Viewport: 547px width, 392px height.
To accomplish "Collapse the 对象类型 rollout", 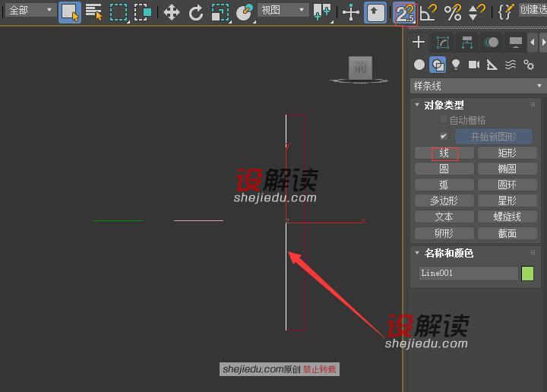I will tap(417, 105).
